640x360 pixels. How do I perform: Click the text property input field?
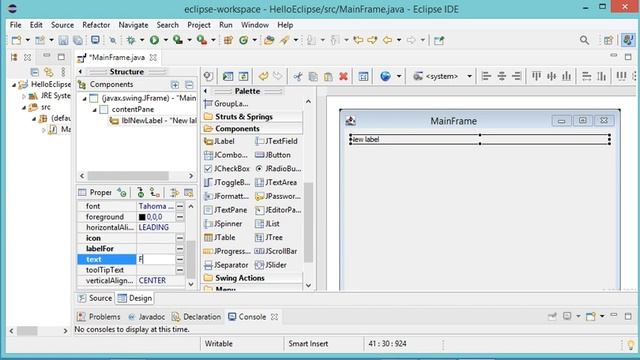tap(156, 259)
